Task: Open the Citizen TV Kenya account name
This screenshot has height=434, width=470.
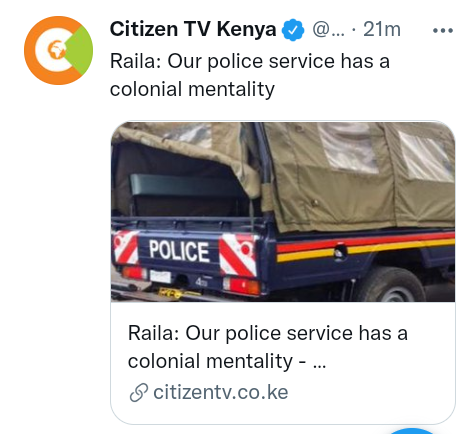Action: 193,29
